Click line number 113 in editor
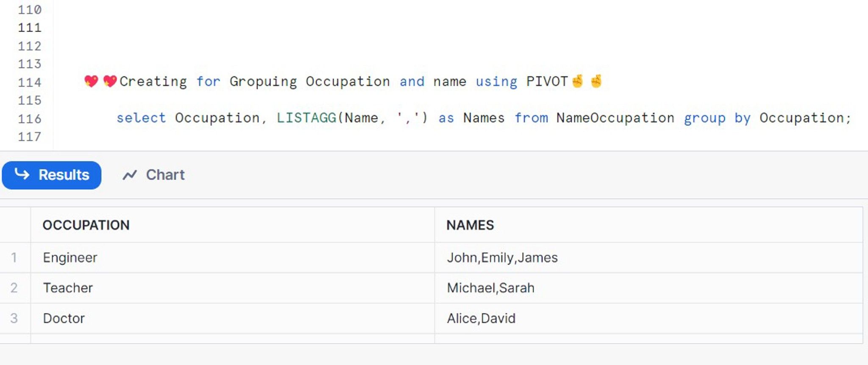The image size is (868, 365). pos(30,64)
